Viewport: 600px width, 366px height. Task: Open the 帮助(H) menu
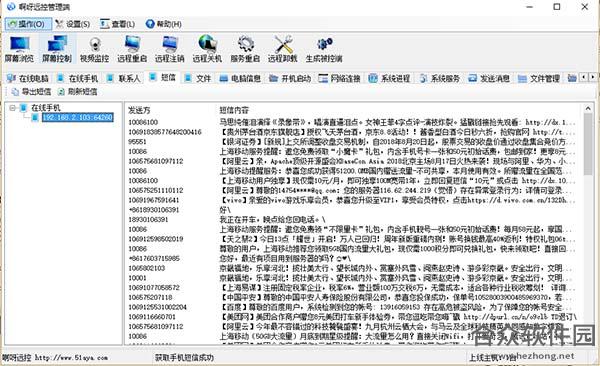(163, 24)
